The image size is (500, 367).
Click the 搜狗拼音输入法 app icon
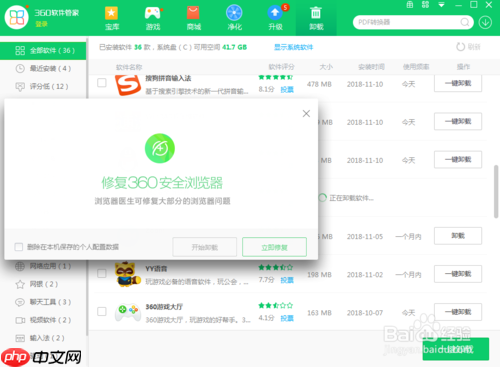point(128,85)
